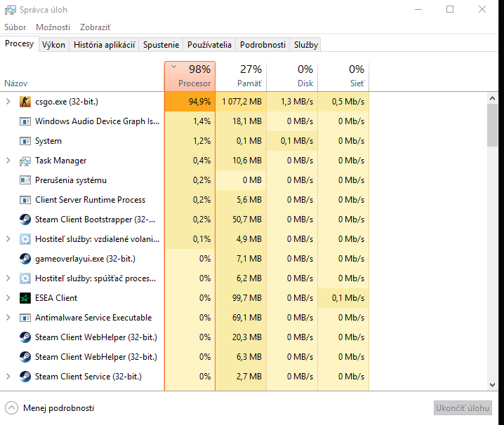Open the Súbor menu
504x425 pixels.
15,27
